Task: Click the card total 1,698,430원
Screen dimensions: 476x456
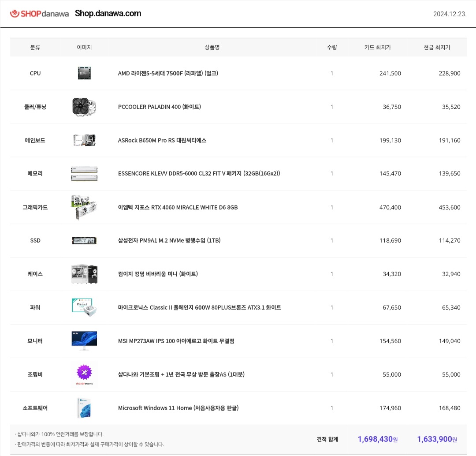Action: [378, 439]
